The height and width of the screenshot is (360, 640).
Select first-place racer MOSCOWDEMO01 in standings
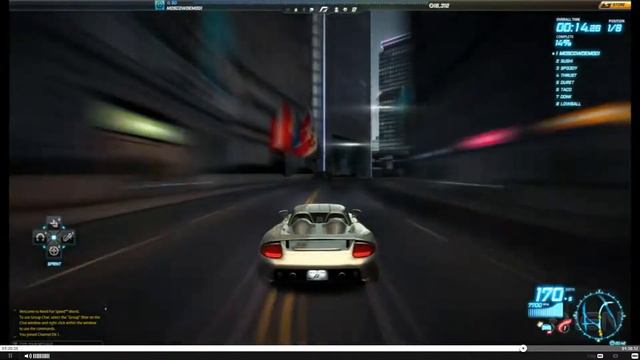coord(578,53)
